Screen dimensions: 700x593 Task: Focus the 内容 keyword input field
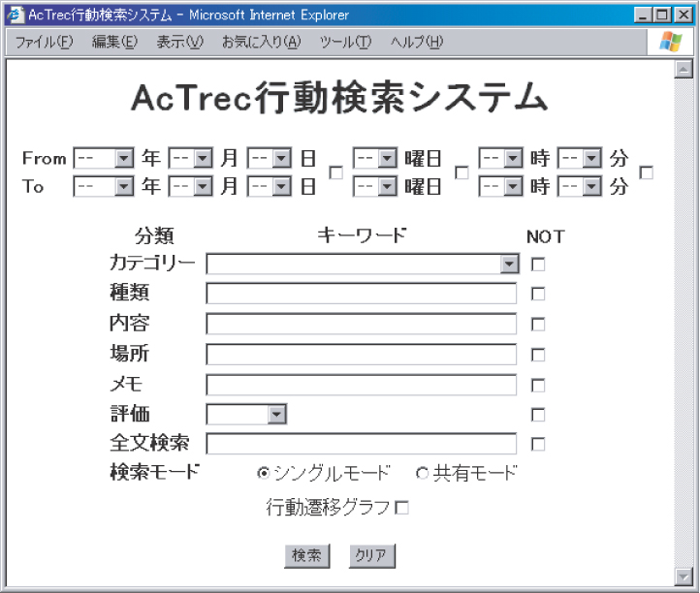click(362, 324)
